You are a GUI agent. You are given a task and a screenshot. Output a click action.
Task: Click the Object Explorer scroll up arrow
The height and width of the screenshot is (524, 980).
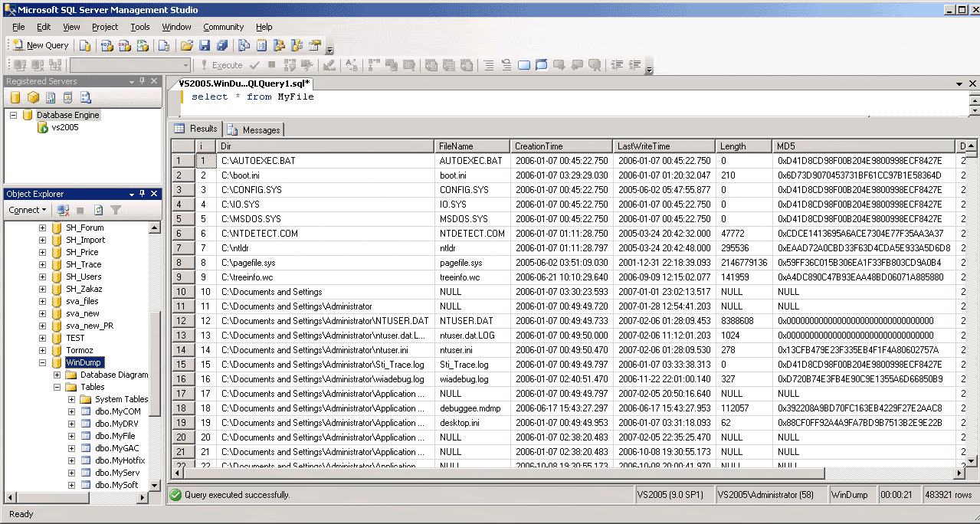[x=155, y=228]
